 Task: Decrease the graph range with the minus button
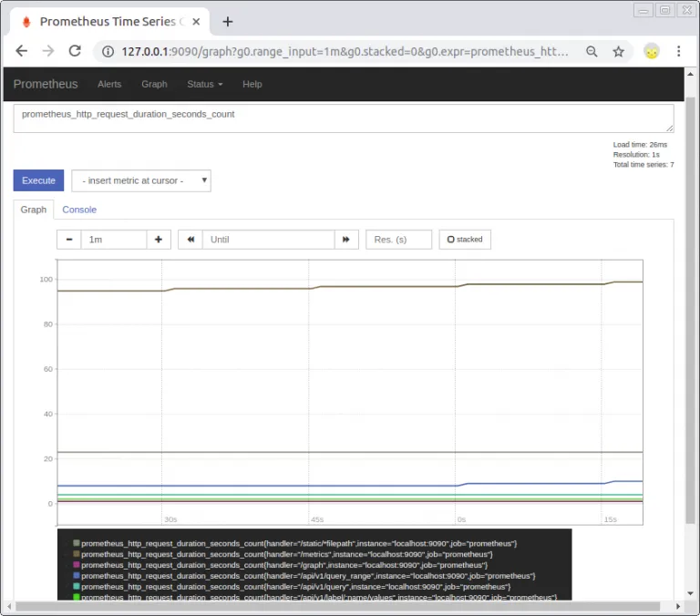[x=69, y=240]
